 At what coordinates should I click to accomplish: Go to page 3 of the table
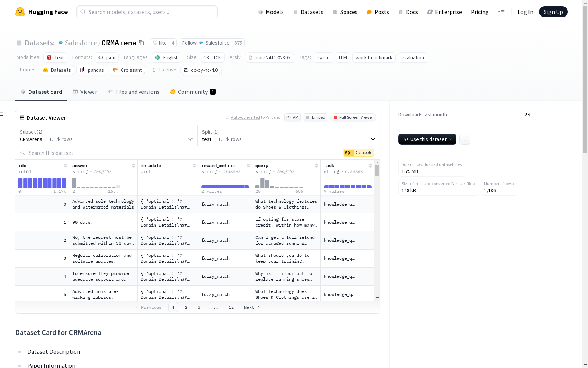(x=199, y=307)
